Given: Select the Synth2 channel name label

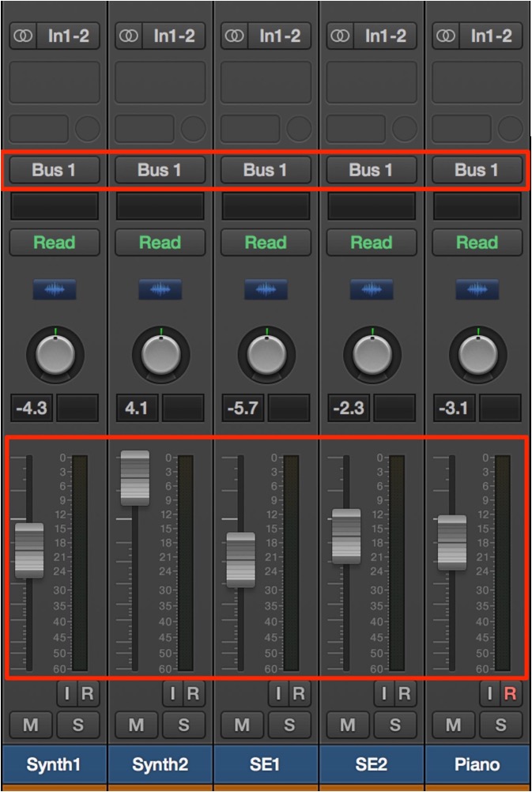Looking at the screenshot, I should (160, 764).
